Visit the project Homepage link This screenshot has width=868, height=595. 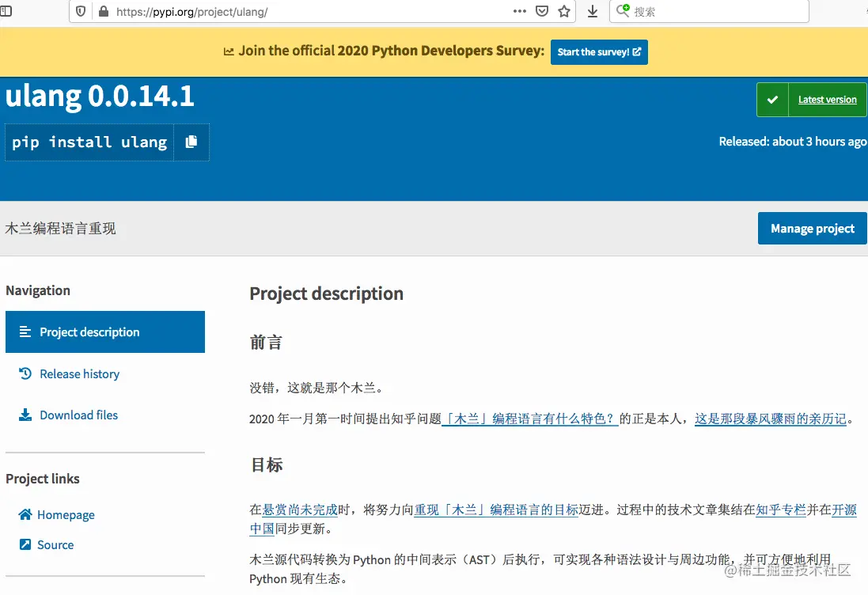[x=66, y=515]
